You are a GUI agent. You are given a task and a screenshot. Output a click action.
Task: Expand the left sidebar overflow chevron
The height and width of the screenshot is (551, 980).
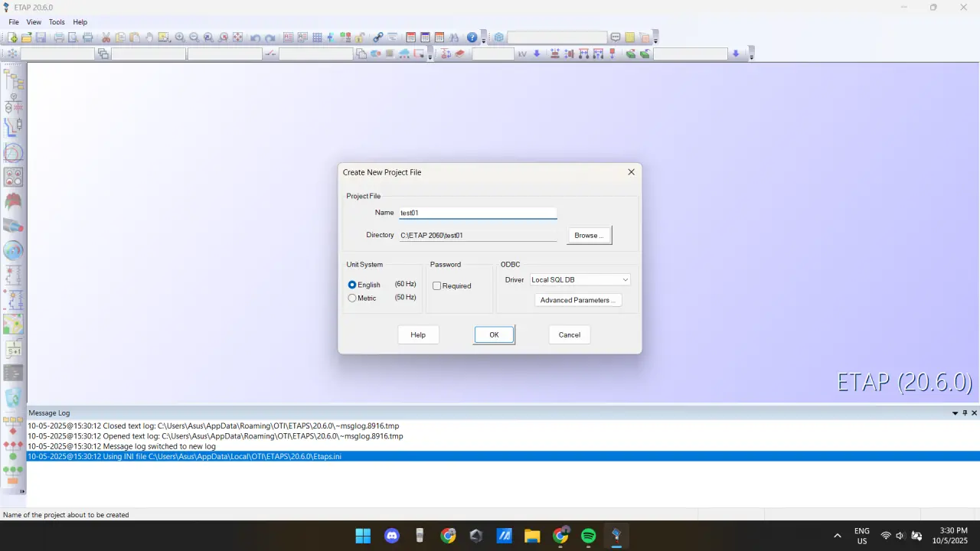[22, 491]
